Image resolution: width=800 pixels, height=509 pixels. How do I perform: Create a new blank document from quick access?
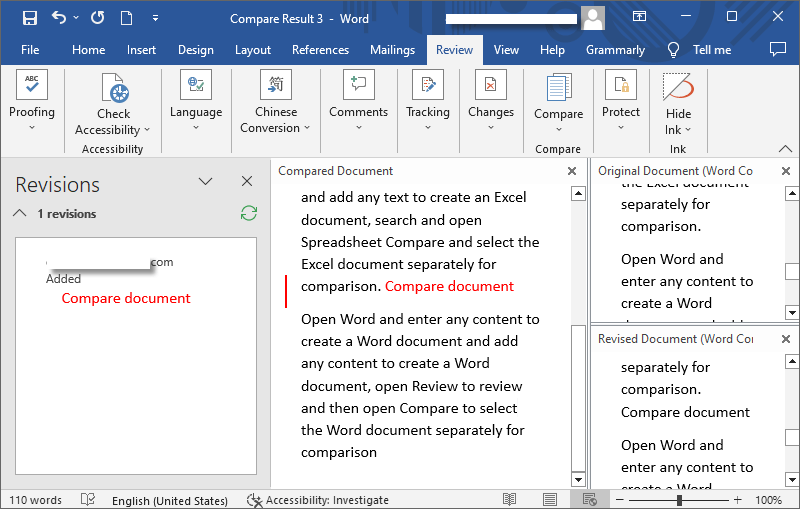[x=126, y=18]
